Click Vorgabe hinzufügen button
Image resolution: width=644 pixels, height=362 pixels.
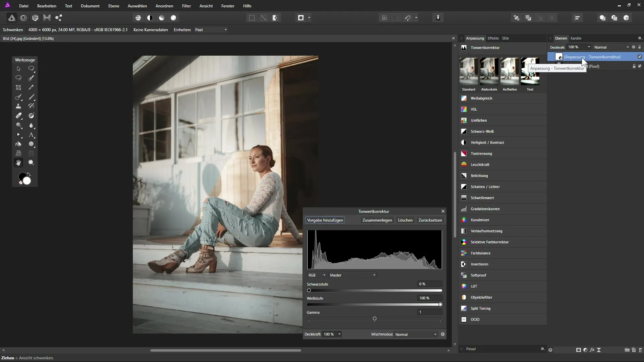tap(325, 220)
